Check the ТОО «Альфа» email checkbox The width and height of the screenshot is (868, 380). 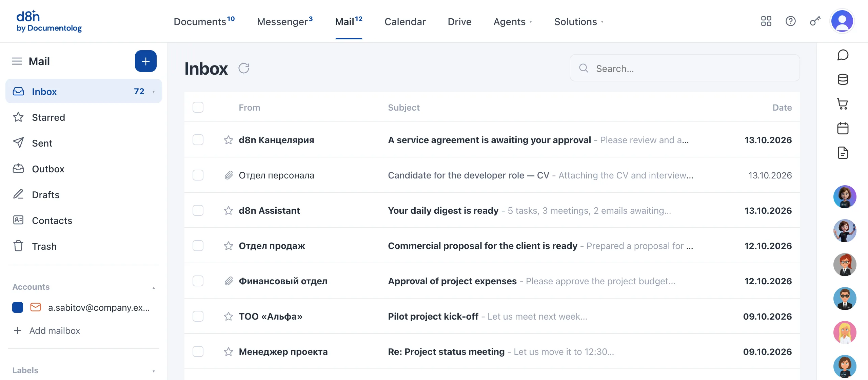coord(198,316)
